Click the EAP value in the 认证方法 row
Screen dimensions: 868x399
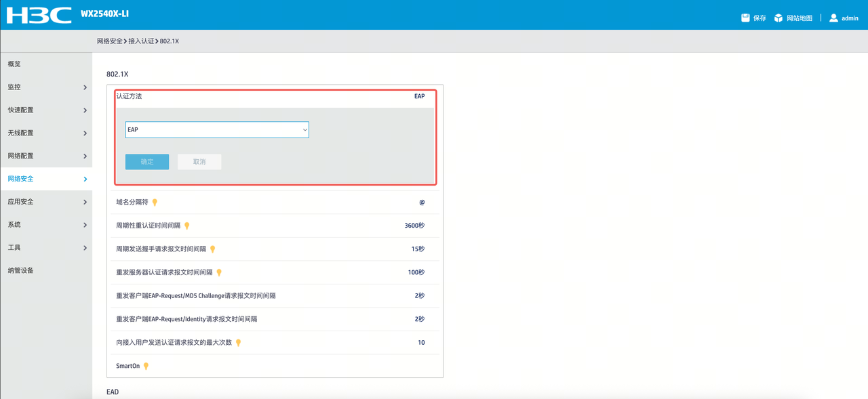pyautogui.click(x=420, y=96)
